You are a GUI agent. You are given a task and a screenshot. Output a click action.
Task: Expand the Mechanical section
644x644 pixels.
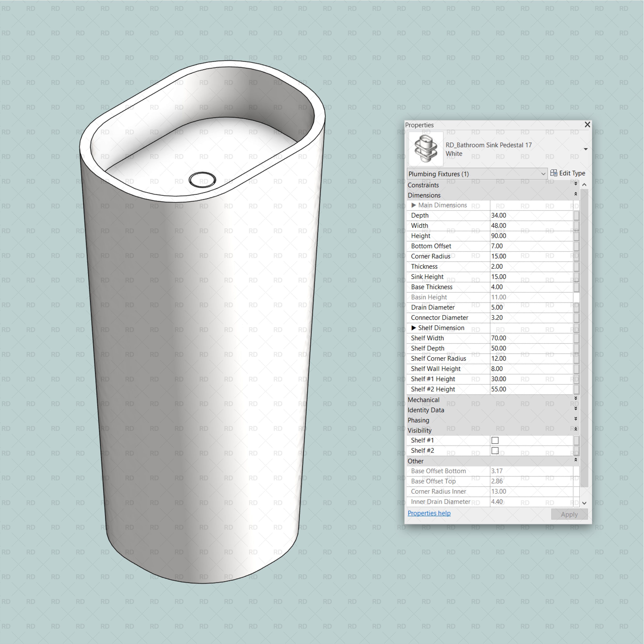(x=576, y=398)
